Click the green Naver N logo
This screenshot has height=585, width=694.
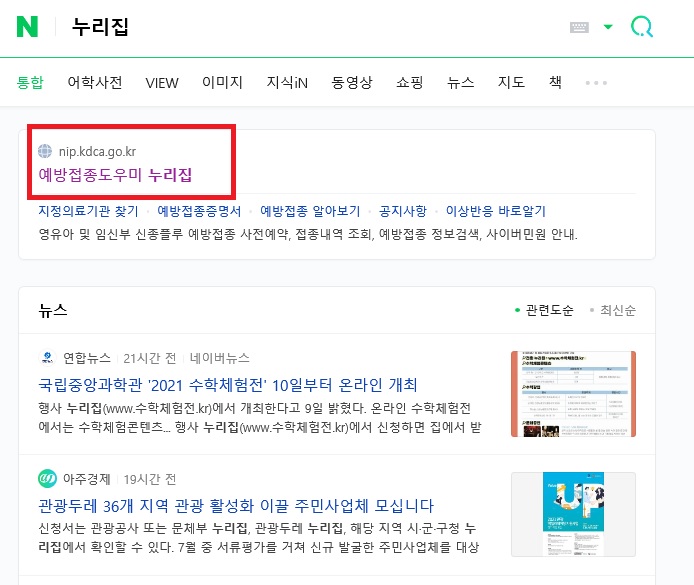[27, 27]
